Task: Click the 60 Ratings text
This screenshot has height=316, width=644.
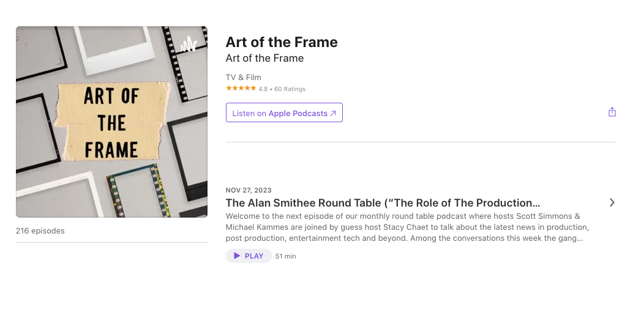Action: point(290,89)
